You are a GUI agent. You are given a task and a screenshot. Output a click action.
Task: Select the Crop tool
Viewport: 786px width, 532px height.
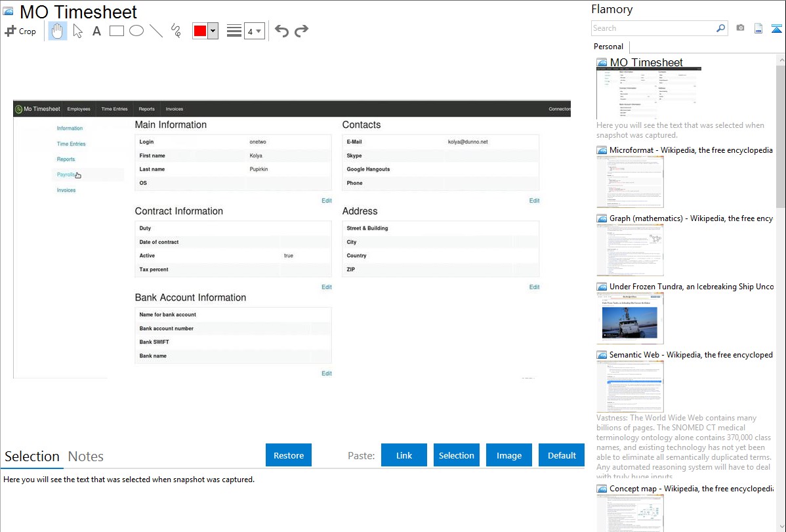tap(20, 31)
